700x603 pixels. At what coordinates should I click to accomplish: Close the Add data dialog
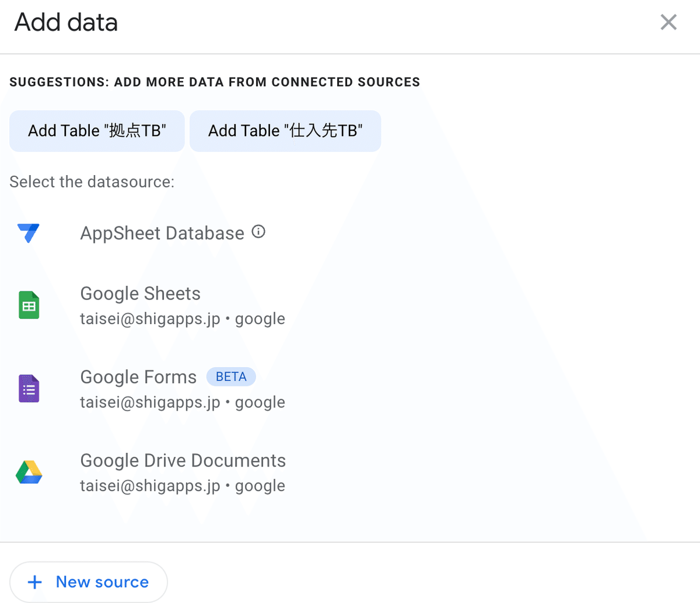point(668,22)
